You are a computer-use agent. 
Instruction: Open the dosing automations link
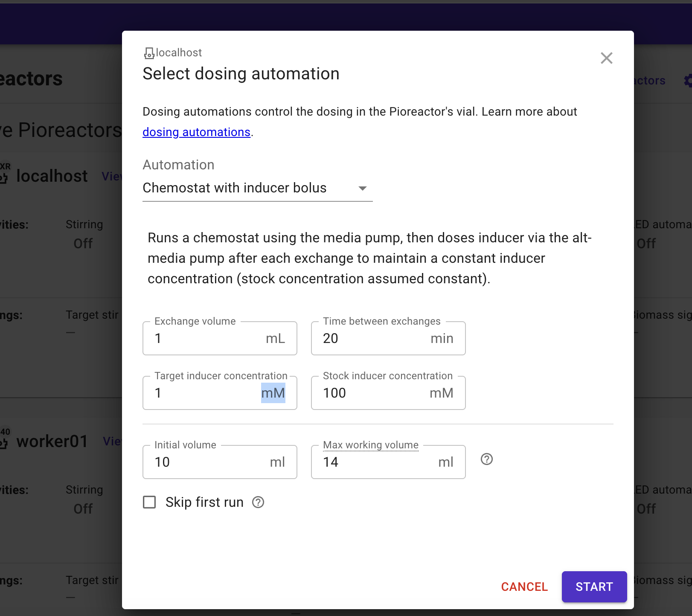(x=196, y=132)
